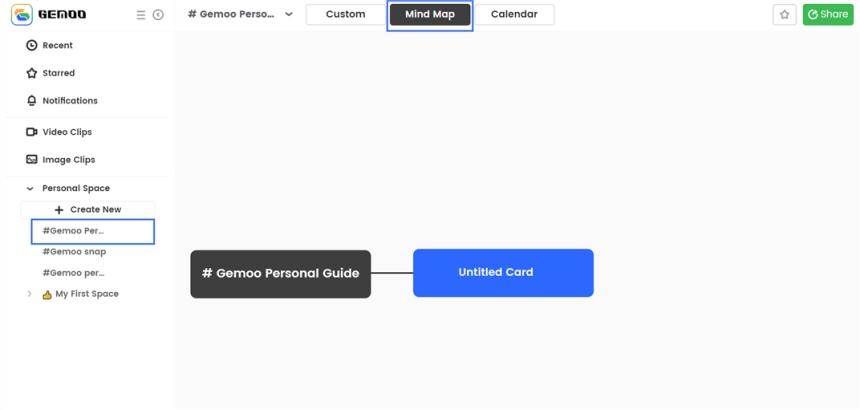The height and width of the screenshot is (410, 860).
Task: Select the Gemoo Personal Guide root node
Action: pyautogui.click(x=280, y=274)
